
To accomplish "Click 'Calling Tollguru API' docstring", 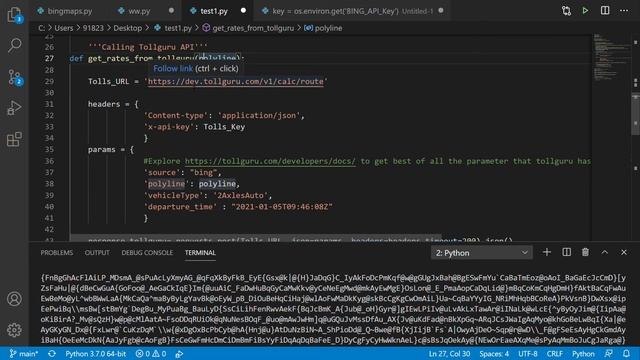I will [148, 47].
